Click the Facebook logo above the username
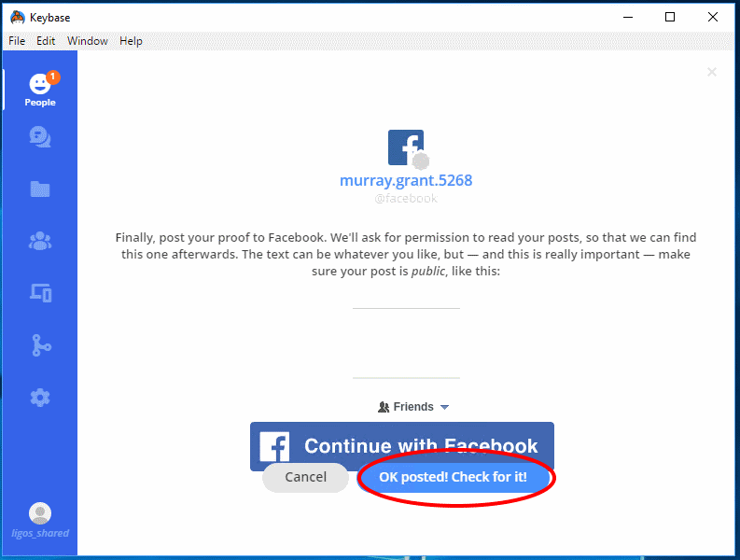The width and height of the screenshot is (740, 560). tap(406, 147)
